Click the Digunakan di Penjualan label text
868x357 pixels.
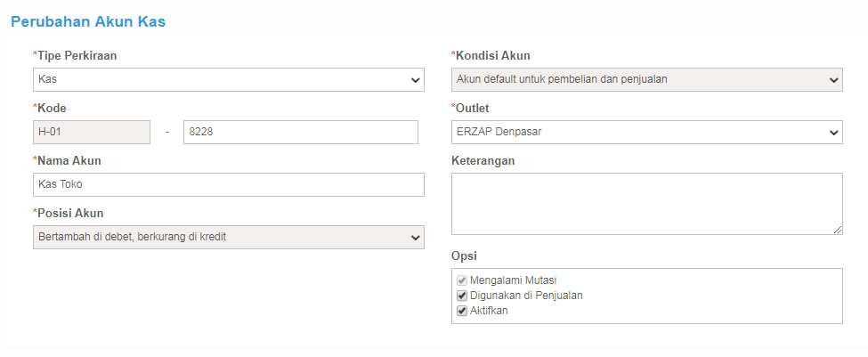[x=526, y=296]
